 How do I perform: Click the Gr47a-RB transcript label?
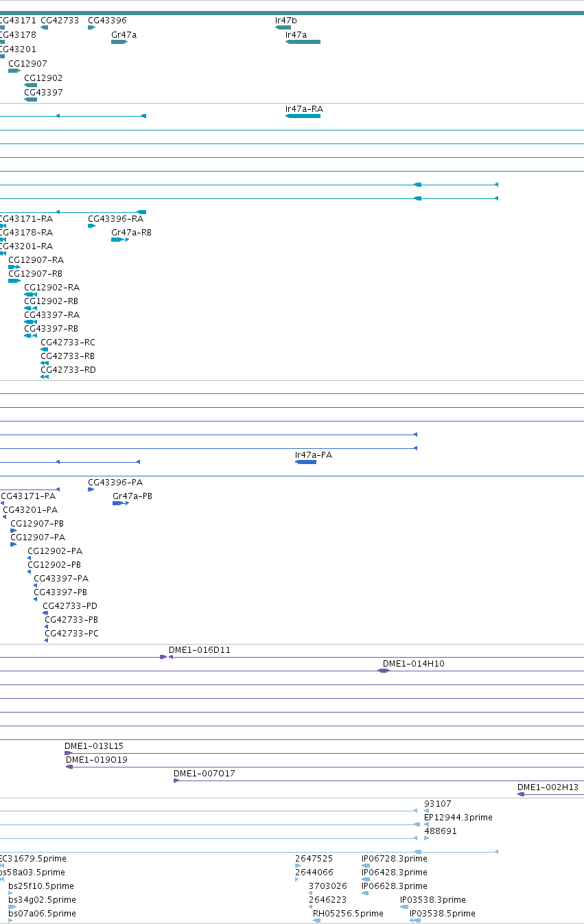(131, 232)
